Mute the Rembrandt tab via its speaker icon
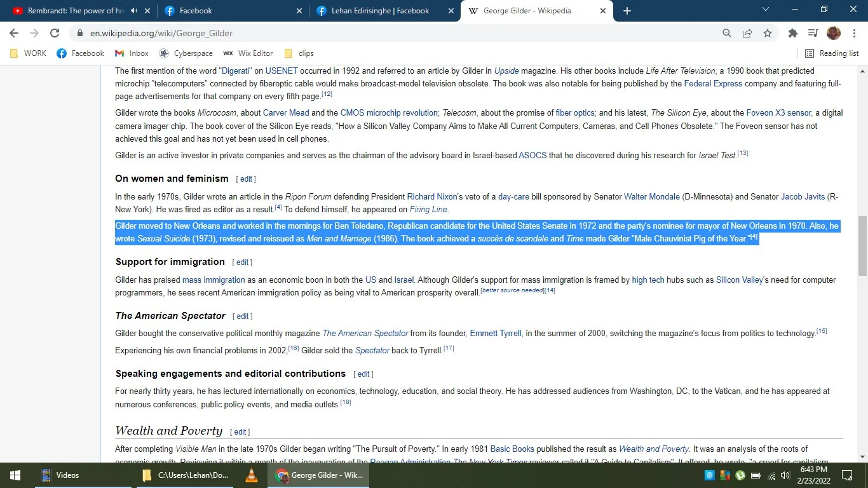This screenshot has height=488, width=868. 134,11
